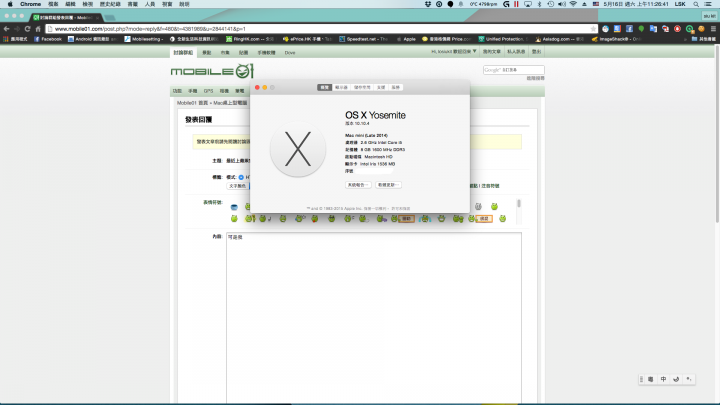Open the Dove site tab

click(x=290, y=52)
